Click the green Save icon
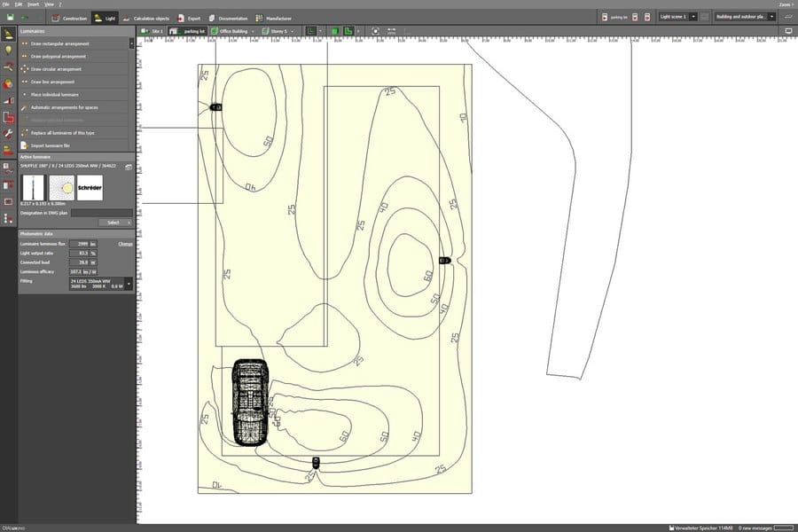The image size is (798, 532). 10,18
